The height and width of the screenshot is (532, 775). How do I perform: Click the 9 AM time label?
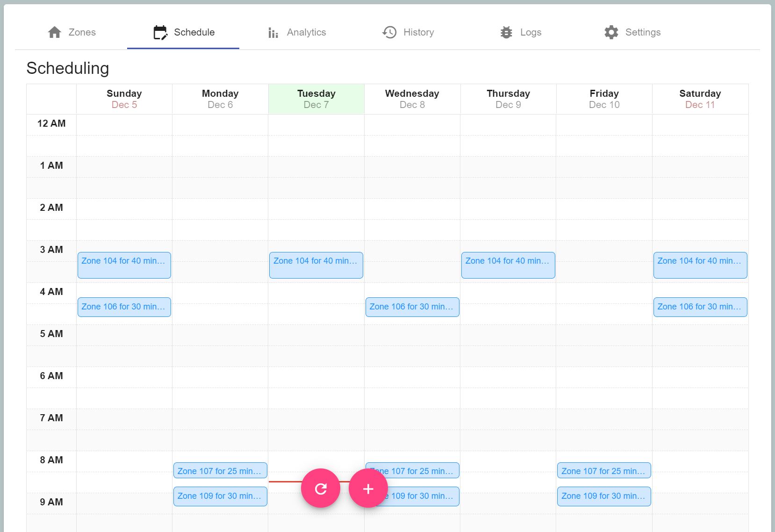[x=51, y=502]
